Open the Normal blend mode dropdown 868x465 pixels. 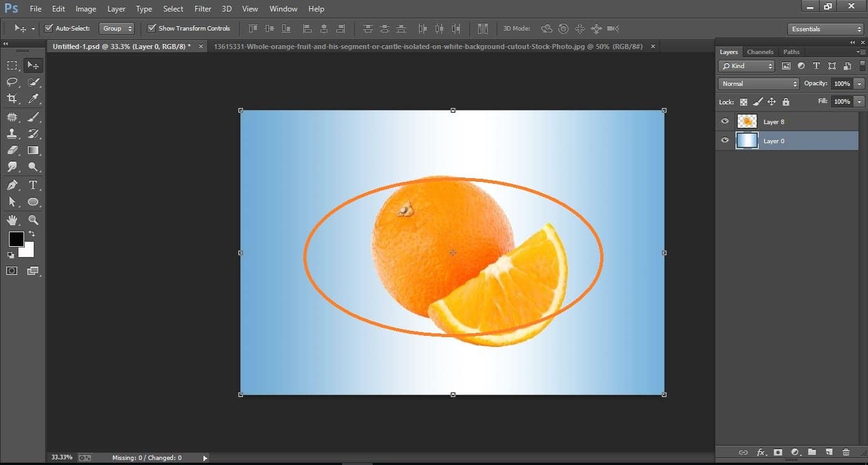click(757, 83)
